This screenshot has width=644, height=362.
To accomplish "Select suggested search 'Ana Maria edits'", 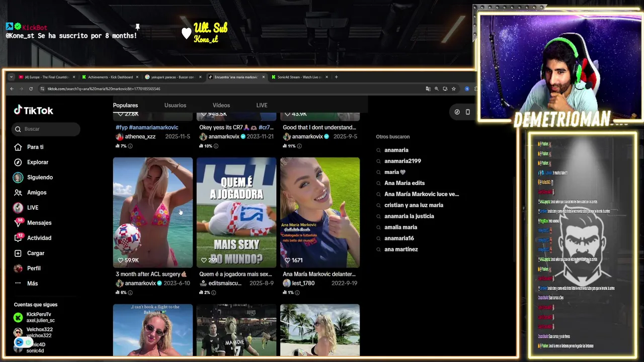I will (x=405, y=183).
